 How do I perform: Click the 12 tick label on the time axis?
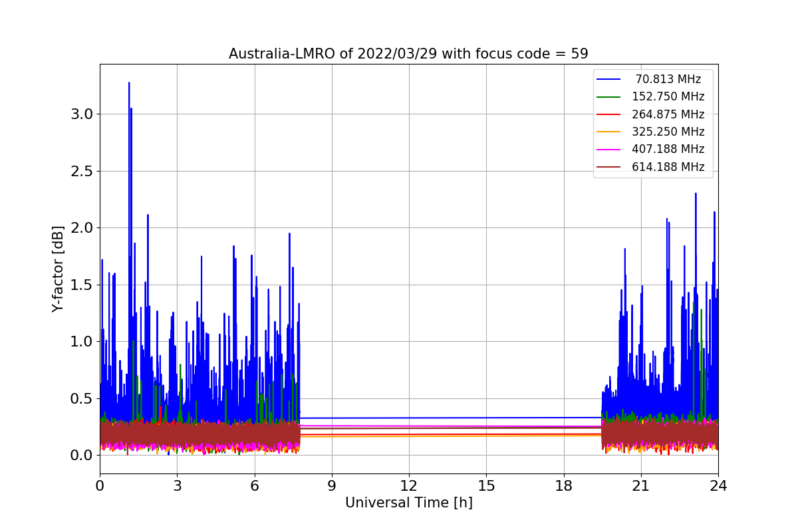point(409,485)
